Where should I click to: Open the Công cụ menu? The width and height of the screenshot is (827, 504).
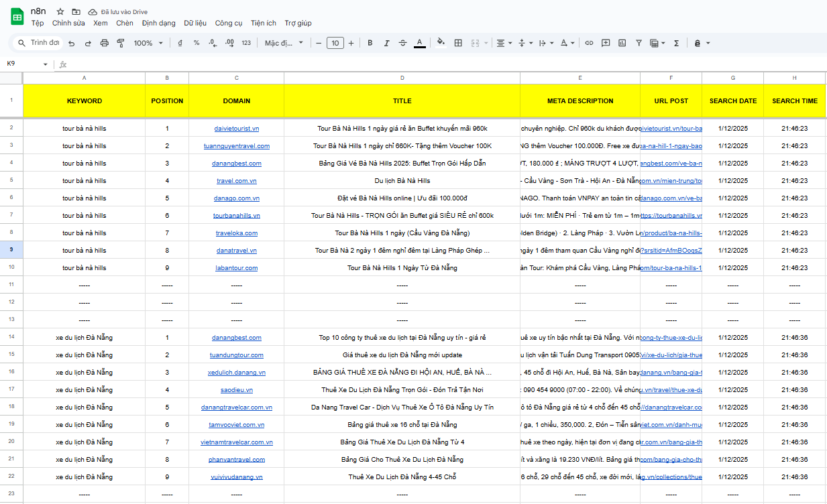tap(229, 23)
